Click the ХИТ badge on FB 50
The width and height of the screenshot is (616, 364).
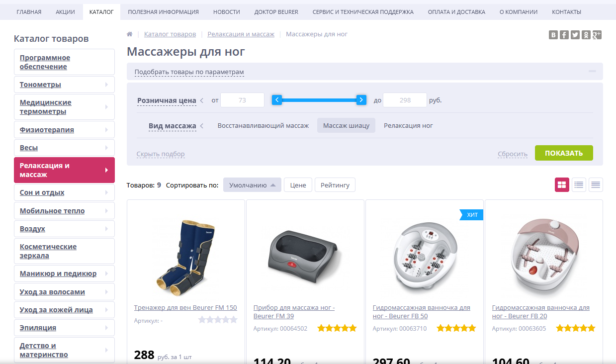click(x=472, y=214)
